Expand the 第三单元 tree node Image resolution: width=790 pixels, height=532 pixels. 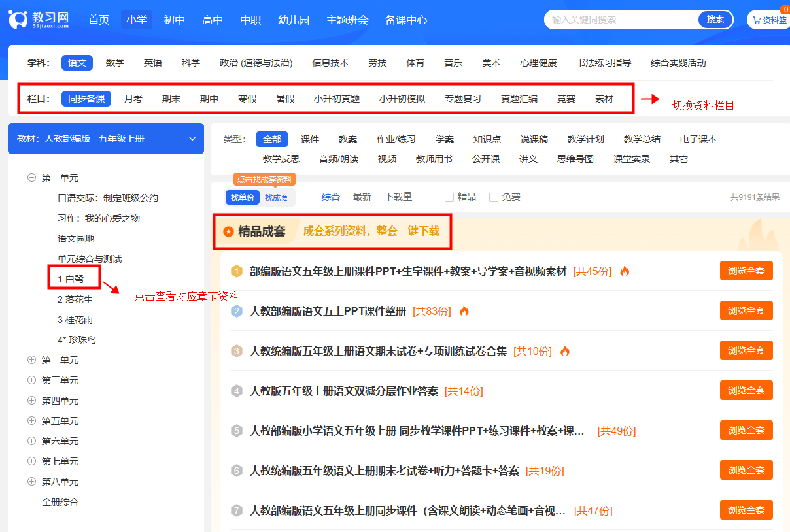(31, 380)
